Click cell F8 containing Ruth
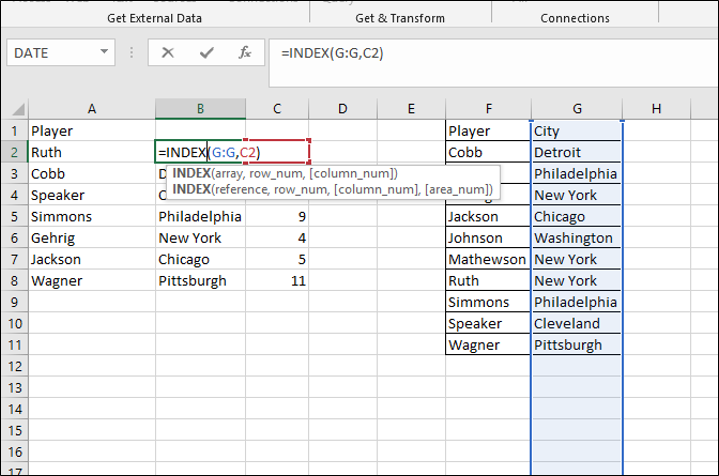 488,281
